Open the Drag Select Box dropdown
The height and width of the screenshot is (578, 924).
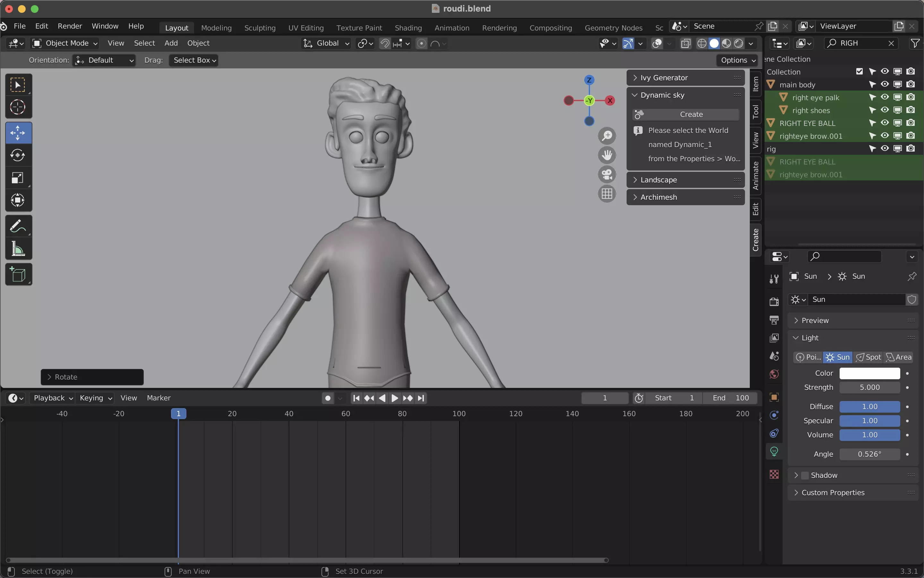[x=193, y=60]
